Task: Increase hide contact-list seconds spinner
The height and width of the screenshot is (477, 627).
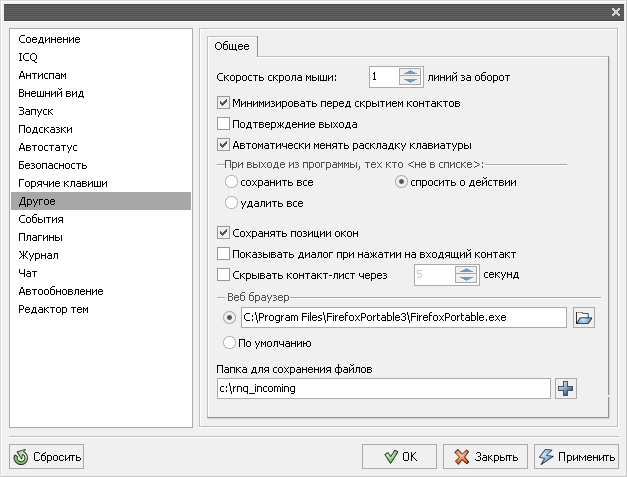Action: pos(466,270)
